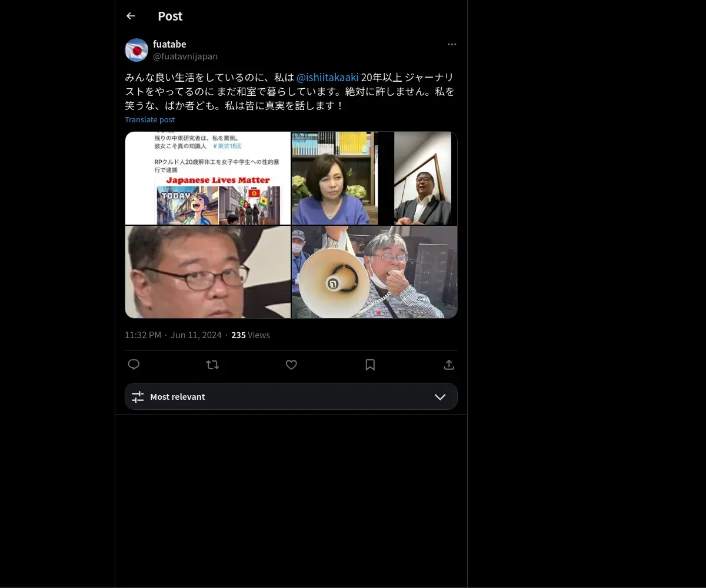Share the post via upload icon

click(x=449, y=365)
